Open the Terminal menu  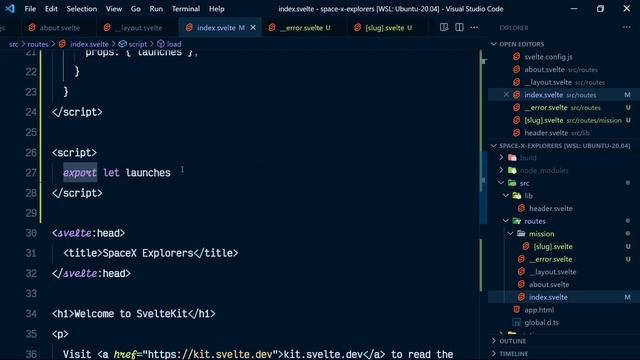[186, 9]
